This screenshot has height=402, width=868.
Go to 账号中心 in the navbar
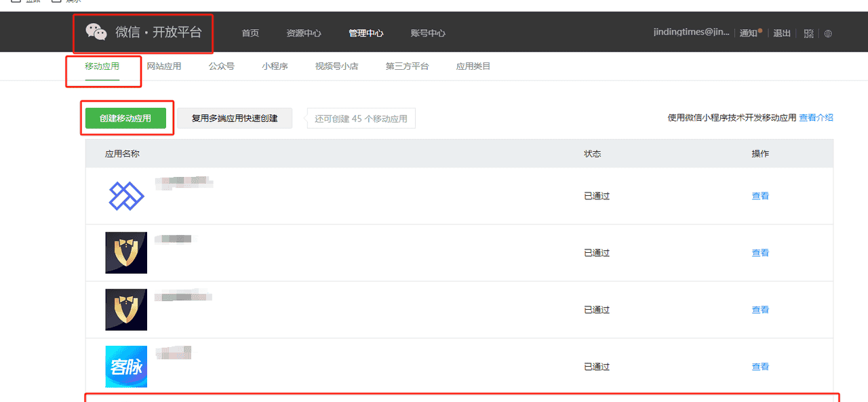point(427,33)
